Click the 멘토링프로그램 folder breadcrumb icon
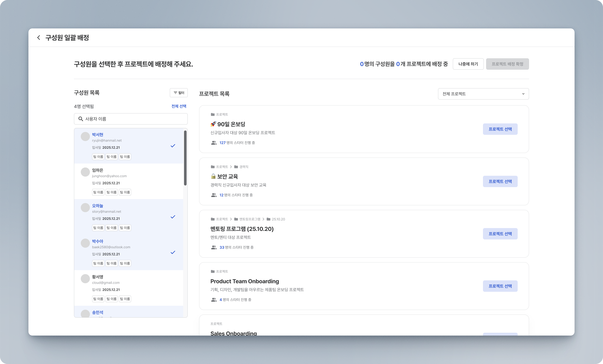This screenshot has width=603, height=364. [x=236, y=219]
